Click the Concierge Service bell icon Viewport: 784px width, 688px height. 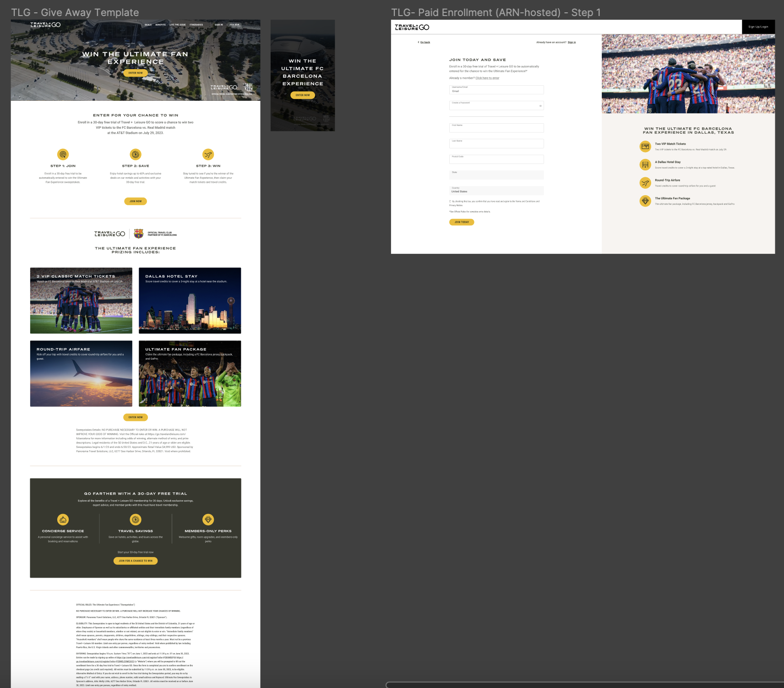click(x=63, y=519)
